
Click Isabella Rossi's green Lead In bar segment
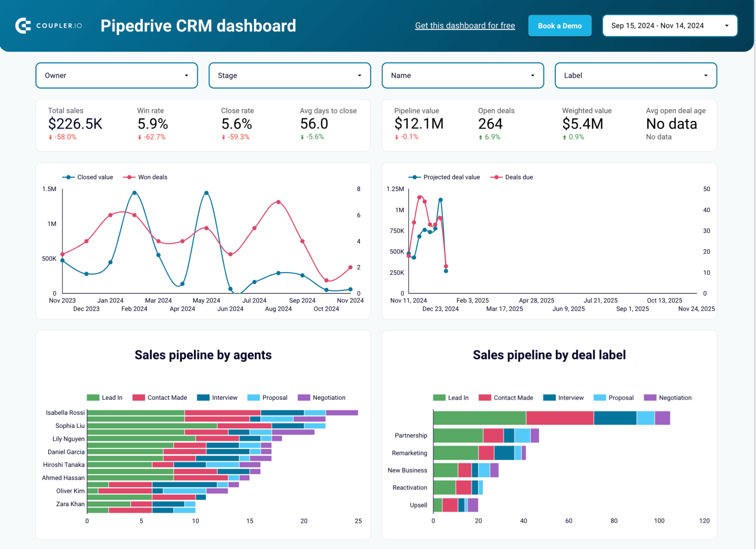coord(135,413)
